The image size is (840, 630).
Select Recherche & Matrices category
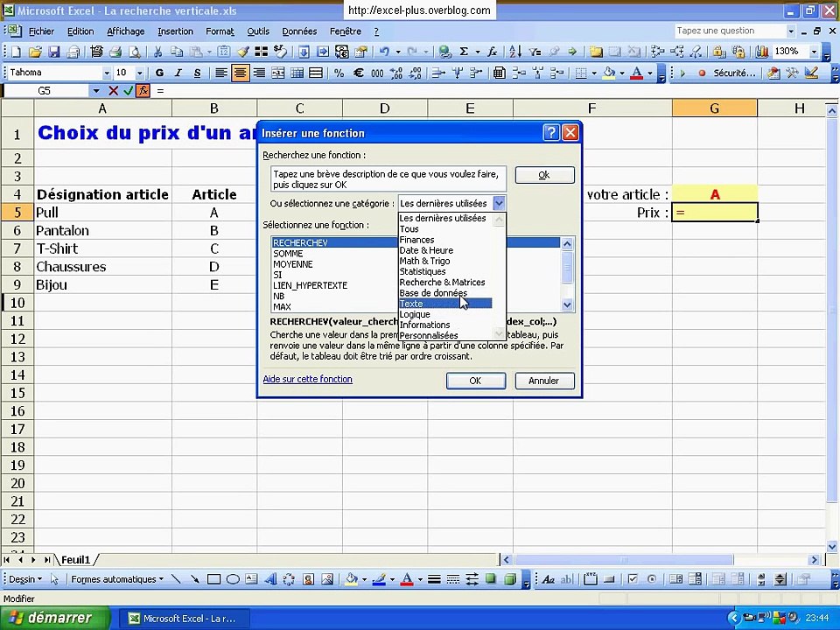(445, 283)
